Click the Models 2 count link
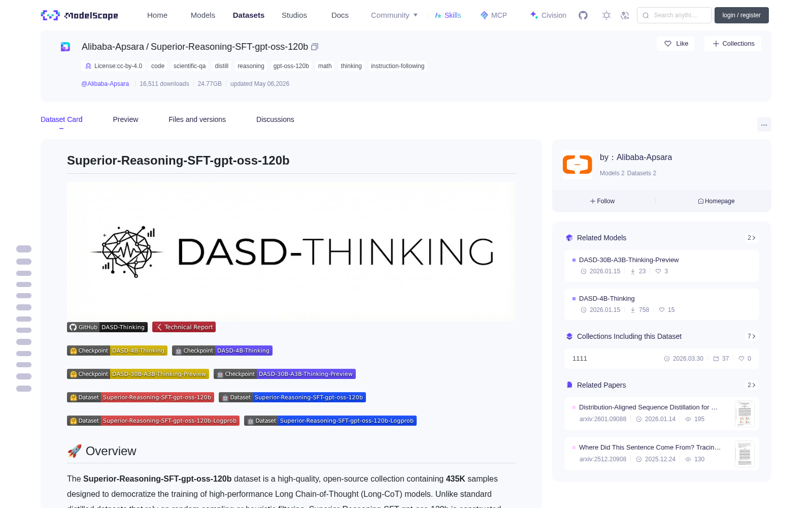 612,173
